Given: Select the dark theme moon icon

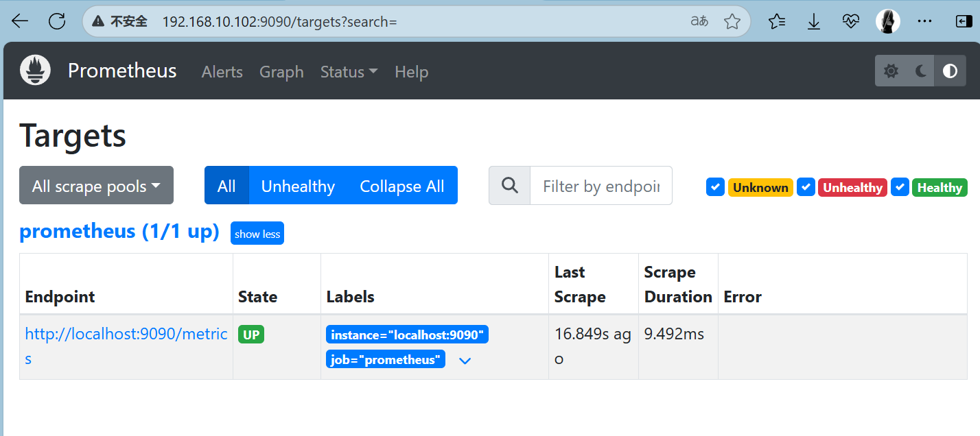Looking at the screenshot, I should 921,71.
